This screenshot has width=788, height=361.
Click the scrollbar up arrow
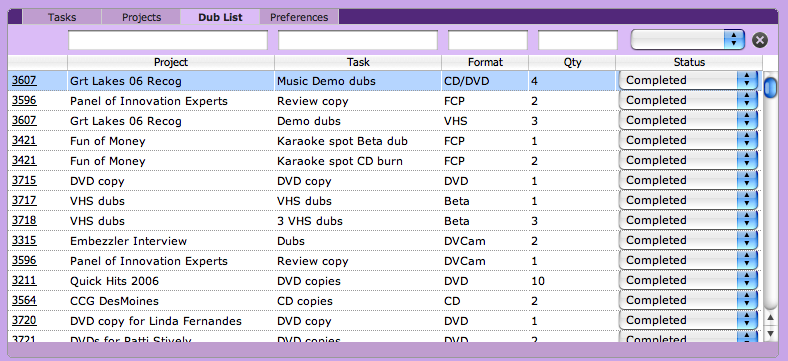770,318
